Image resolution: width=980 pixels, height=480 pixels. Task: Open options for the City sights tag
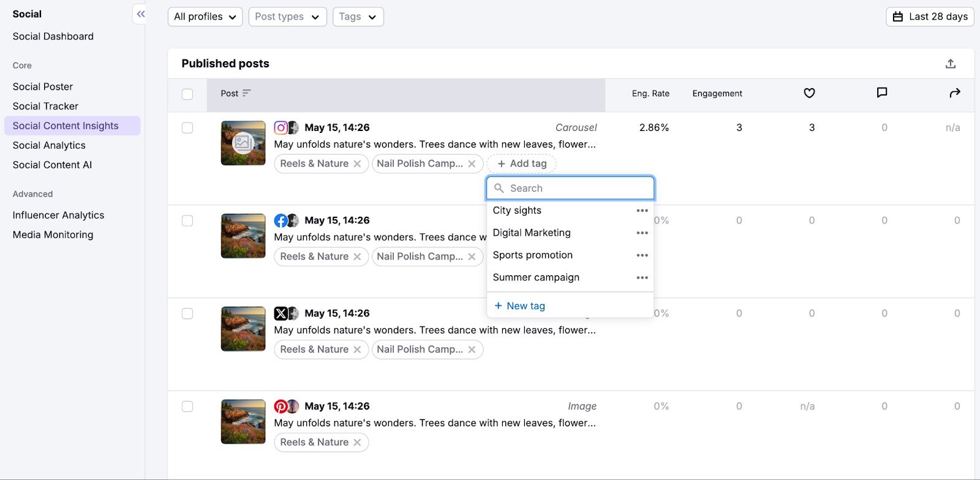[x=641, y=211]
